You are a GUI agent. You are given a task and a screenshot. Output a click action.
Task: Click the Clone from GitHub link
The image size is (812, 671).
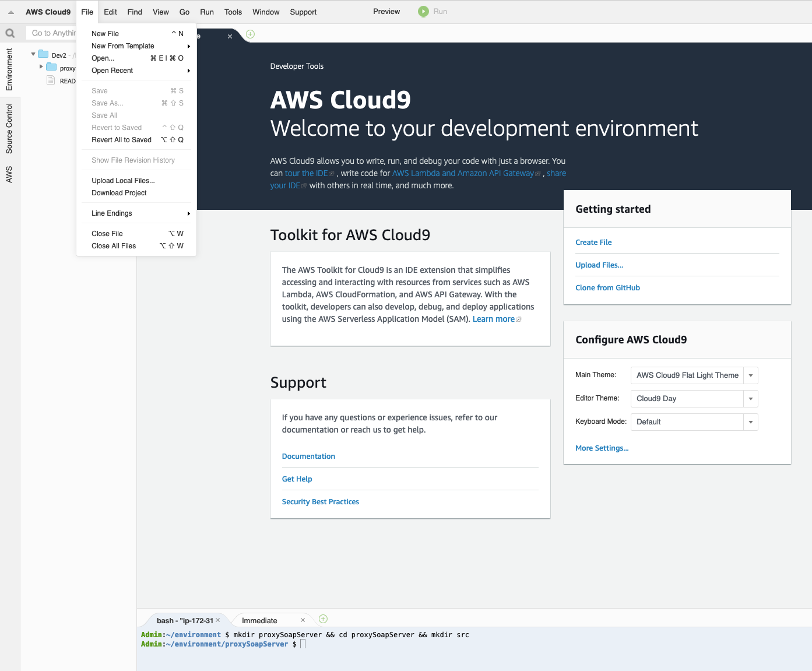pyautogui.click(x=607, y=288)
